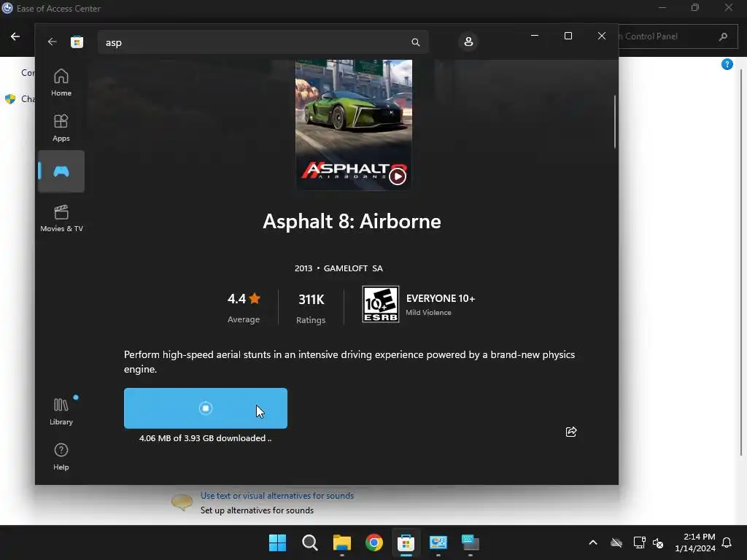Open the notifications bell
The image size is (747, 560).
(x=727, y=542)
